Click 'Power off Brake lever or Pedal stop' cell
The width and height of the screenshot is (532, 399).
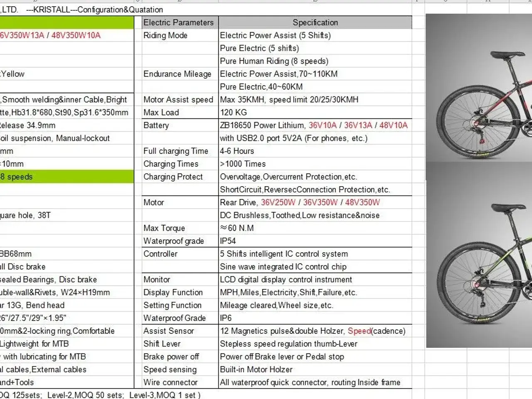pyautogui.click(x=315, y=357)
